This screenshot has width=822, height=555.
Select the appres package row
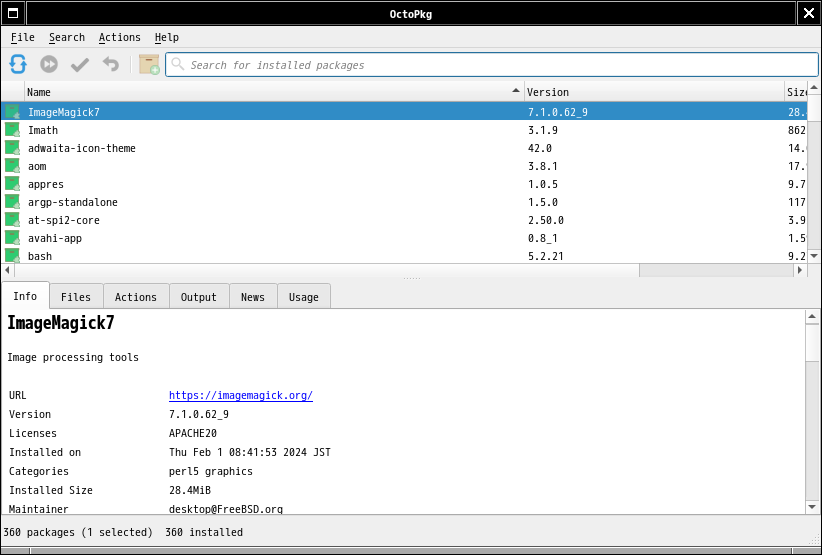404,184
